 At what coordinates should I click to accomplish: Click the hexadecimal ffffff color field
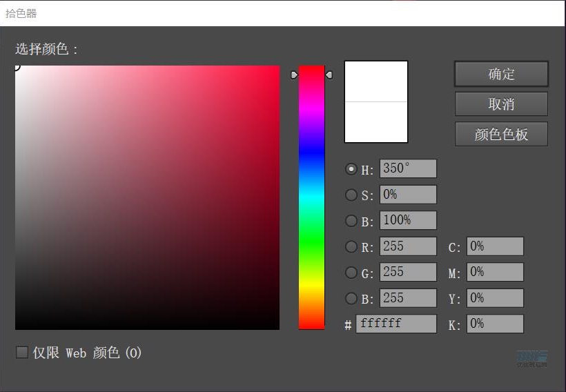coord(396,324)
